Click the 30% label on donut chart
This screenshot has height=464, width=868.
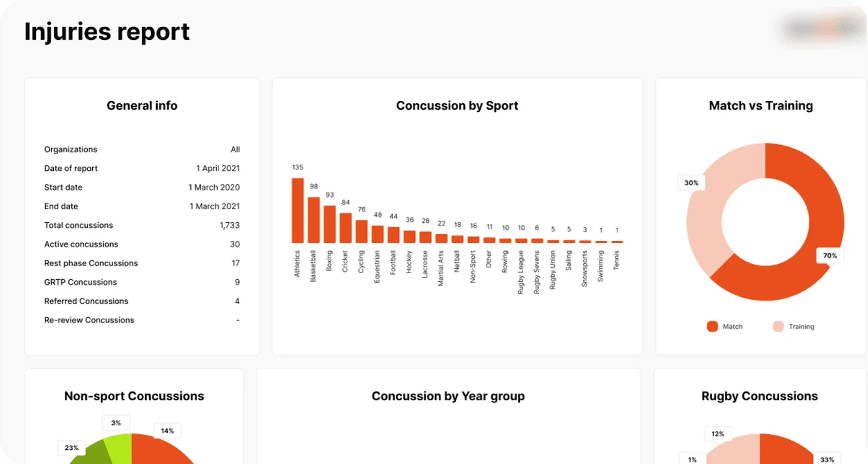click(691, 183)
